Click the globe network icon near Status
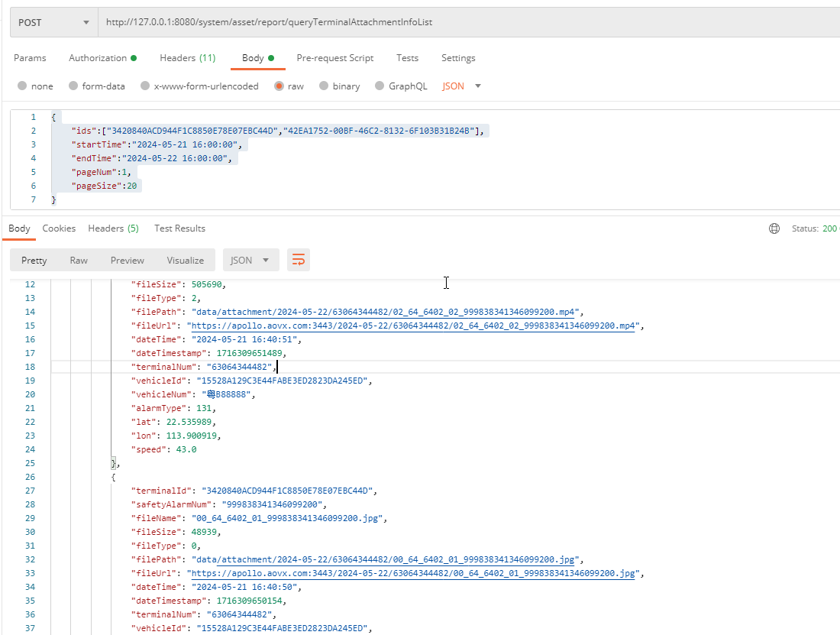This screenshot has height=635, width=840. 774,228
